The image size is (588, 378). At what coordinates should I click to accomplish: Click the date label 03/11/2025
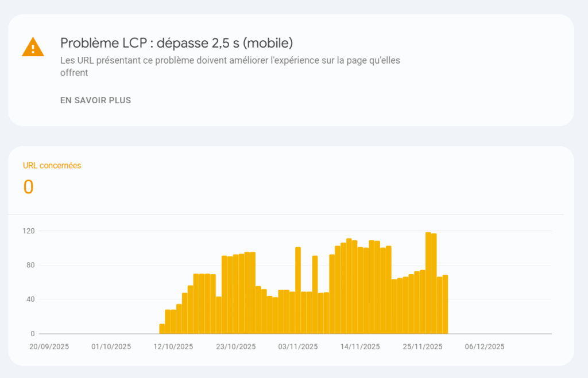[297, 346]
